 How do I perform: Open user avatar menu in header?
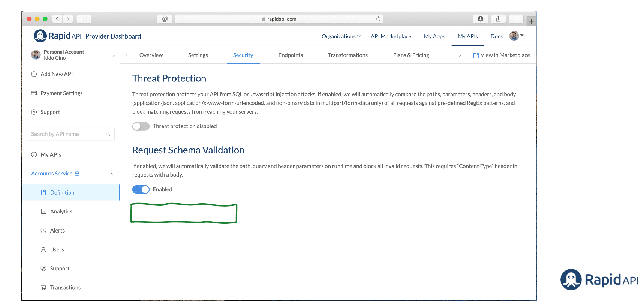click(516, 36)
